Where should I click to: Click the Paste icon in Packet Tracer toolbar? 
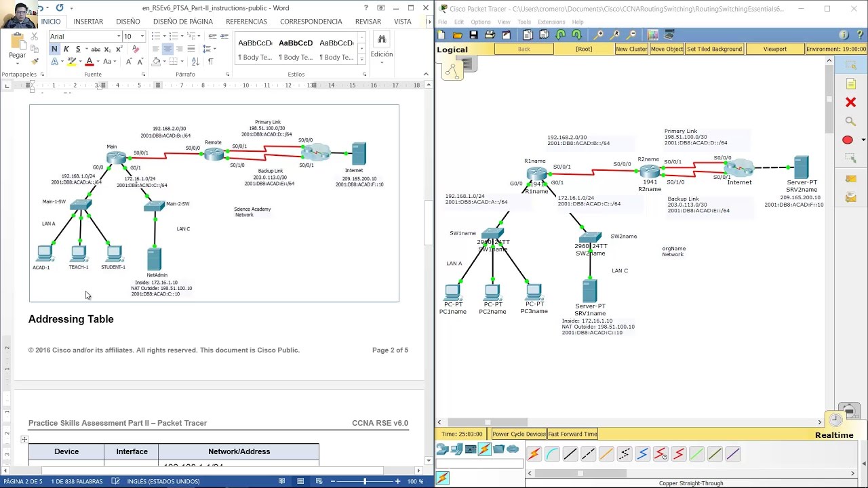pos(544,35)
